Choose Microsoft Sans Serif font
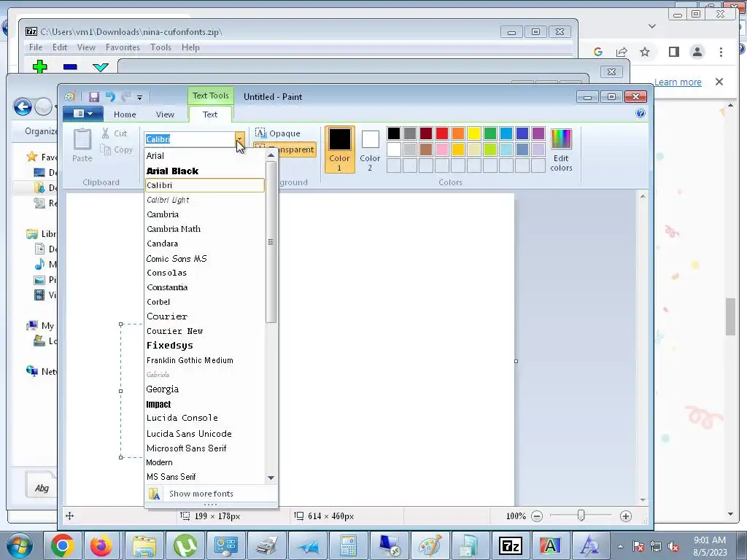The image size is (747, 560). (205, 448)
